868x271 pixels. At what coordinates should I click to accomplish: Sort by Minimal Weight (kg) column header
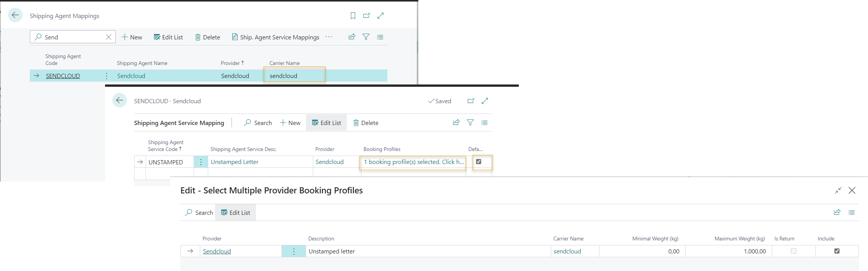(655, 239)
